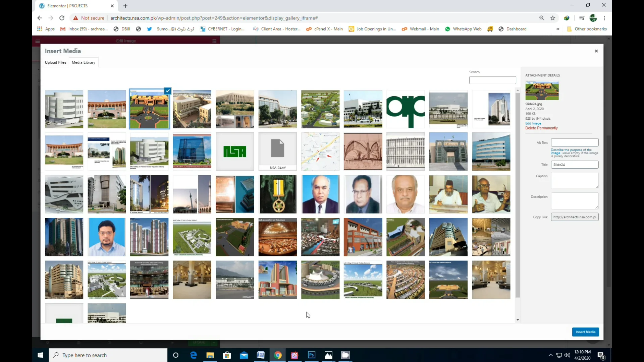Expand hidden bookmarks chevron
Screen dimensions: 644x362
(558, 29)
